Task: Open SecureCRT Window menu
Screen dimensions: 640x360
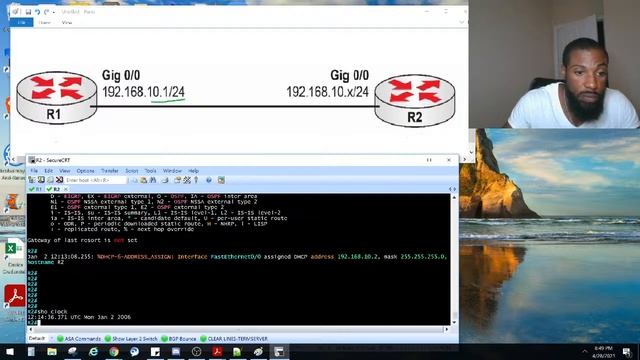Action: tap(172, 171)
